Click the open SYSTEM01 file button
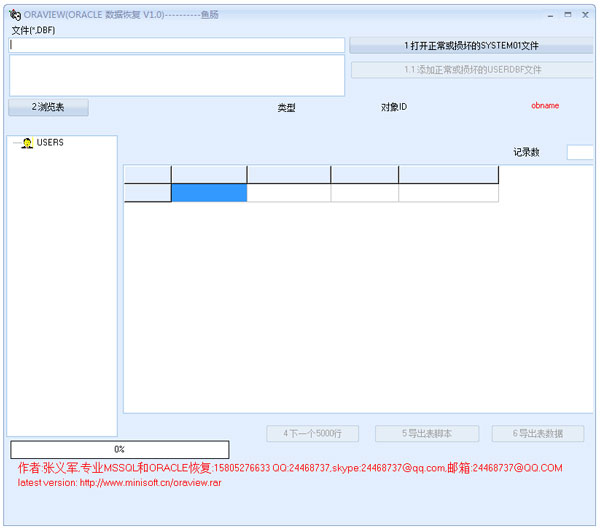 pos(471,46)
